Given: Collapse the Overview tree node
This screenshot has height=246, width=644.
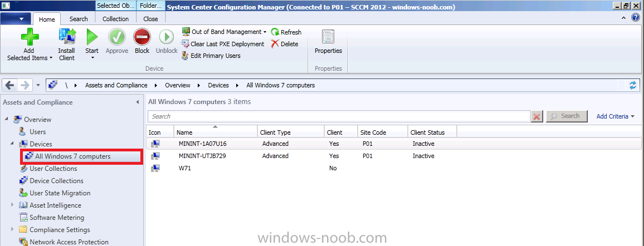Looking at the screenshot, I should pyautogui.click(x=6, y=119).
